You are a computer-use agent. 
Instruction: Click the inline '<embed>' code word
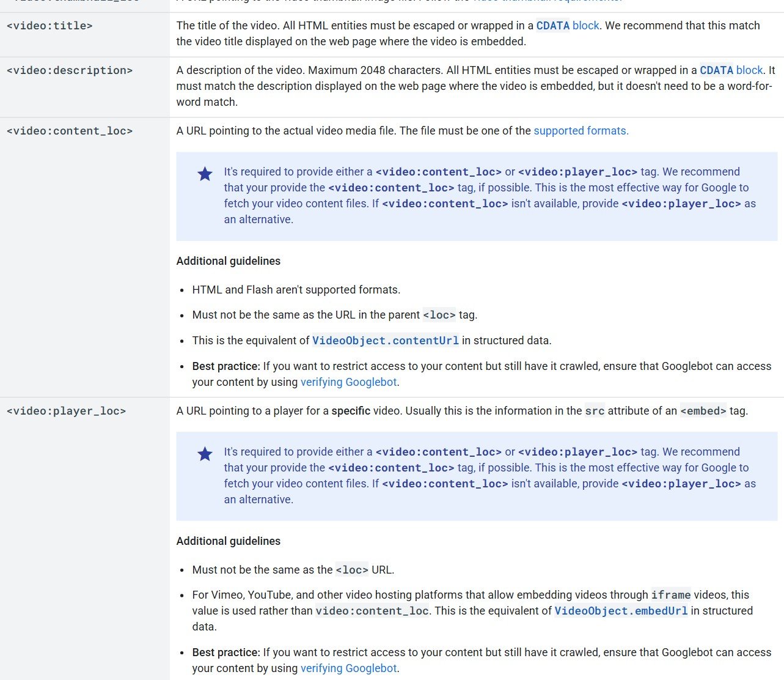pos(703,411)
